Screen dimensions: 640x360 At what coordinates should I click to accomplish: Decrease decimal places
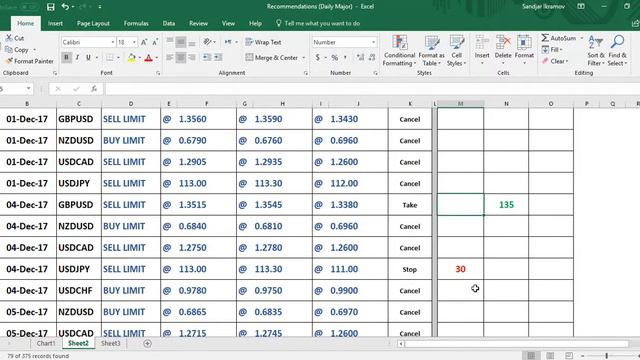point(371,58)
